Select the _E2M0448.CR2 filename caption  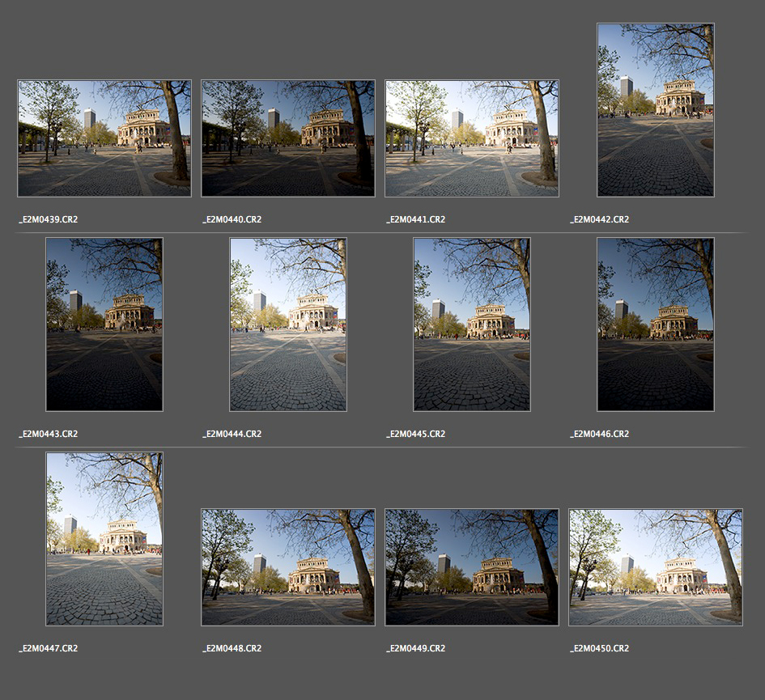click(232, 648)
